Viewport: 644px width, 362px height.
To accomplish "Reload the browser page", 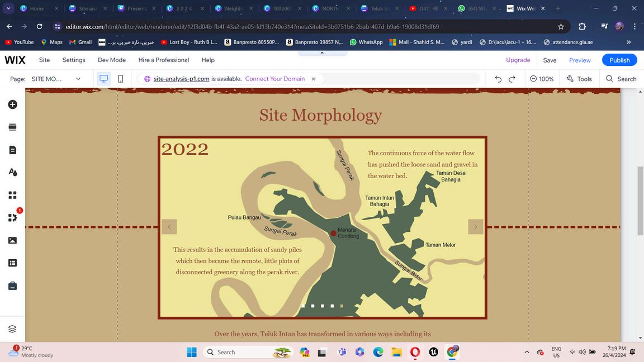I will coord(40,27).
